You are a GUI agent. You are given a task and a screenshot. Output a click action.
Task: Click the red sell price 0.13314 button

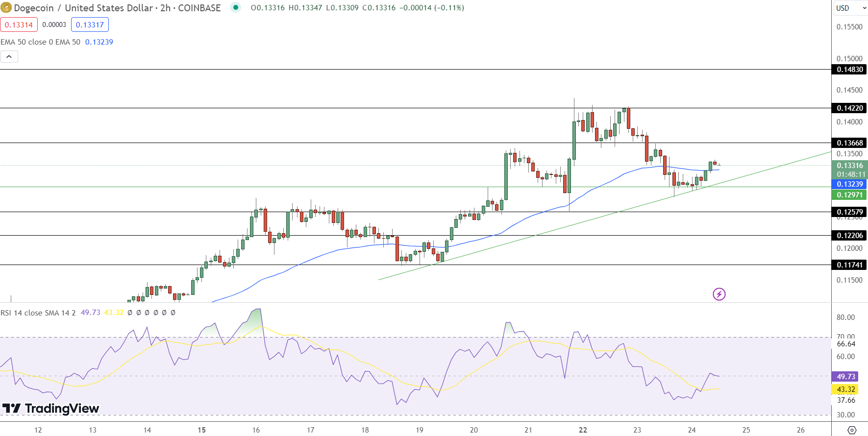[19, 24]
